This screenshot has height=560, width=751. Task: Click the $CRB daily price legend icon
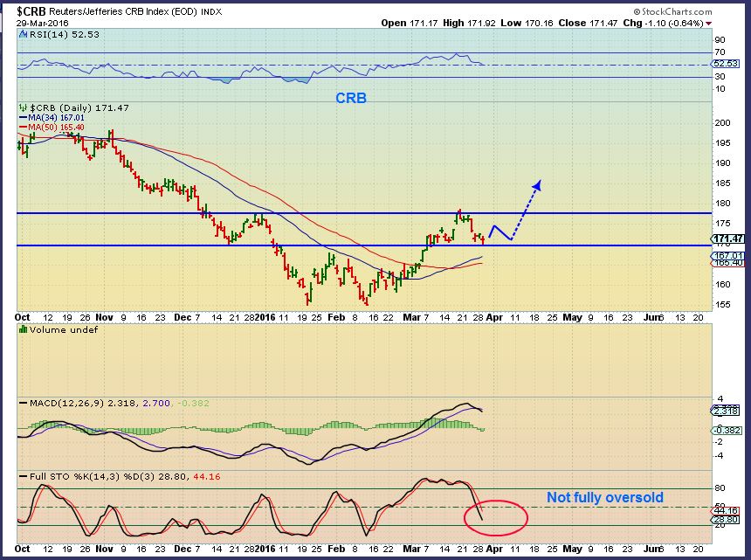(23, 107)
